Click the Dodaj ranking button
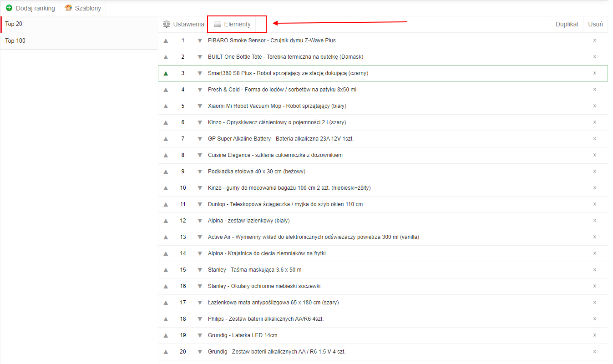The image size is (613, 364). [30, 8]
